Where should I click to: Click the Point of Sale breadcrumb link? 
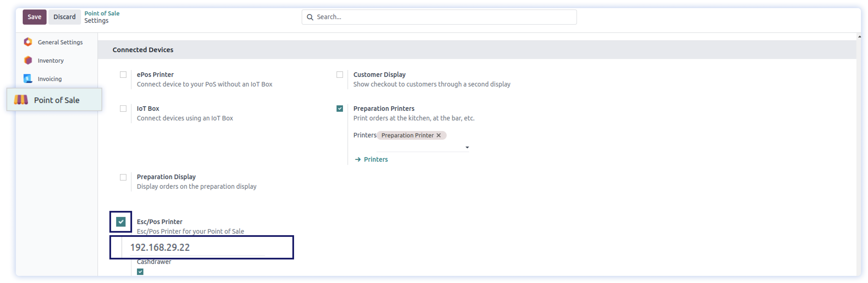(102, 13)
